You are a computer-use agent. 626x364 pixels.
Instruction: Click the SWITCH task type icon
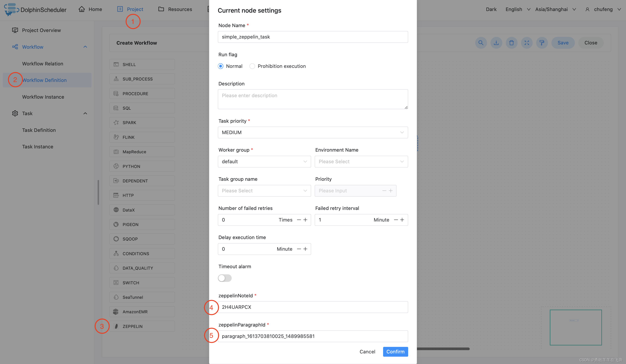pos(117,282)
